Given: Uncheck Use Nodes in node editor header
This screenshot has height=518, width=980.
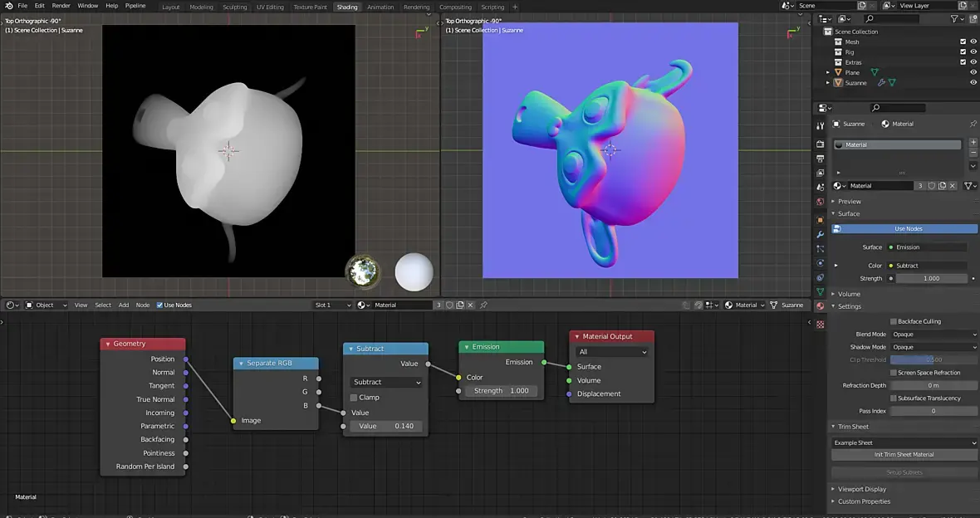Looking at the screenshot, I should [x=160, y=305].
